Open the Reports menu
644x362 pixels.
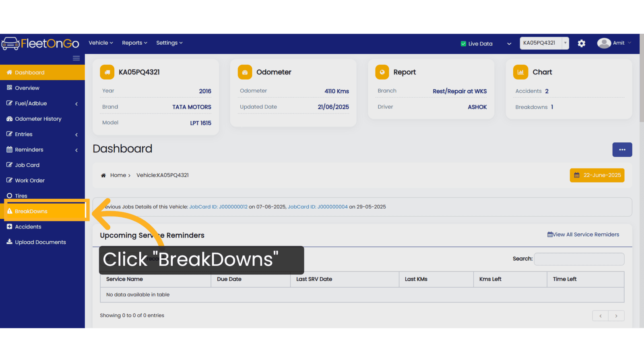tap(134, 43)
